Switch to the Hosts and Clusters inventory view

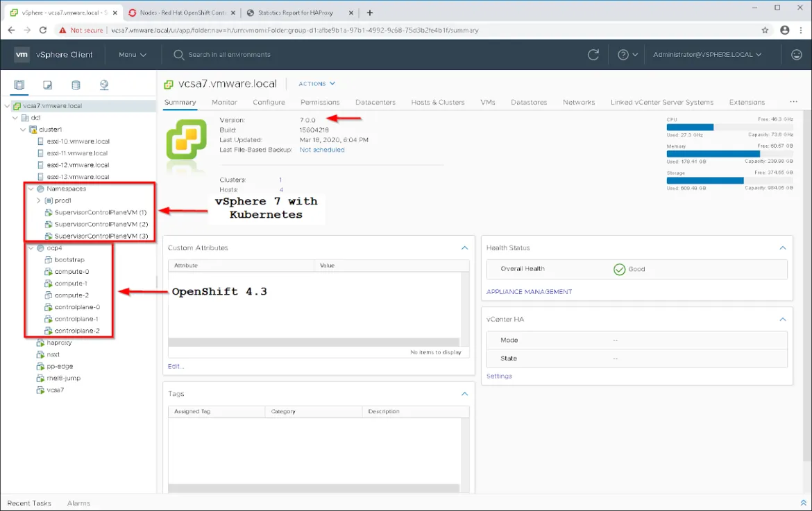(x=19, y=85)
